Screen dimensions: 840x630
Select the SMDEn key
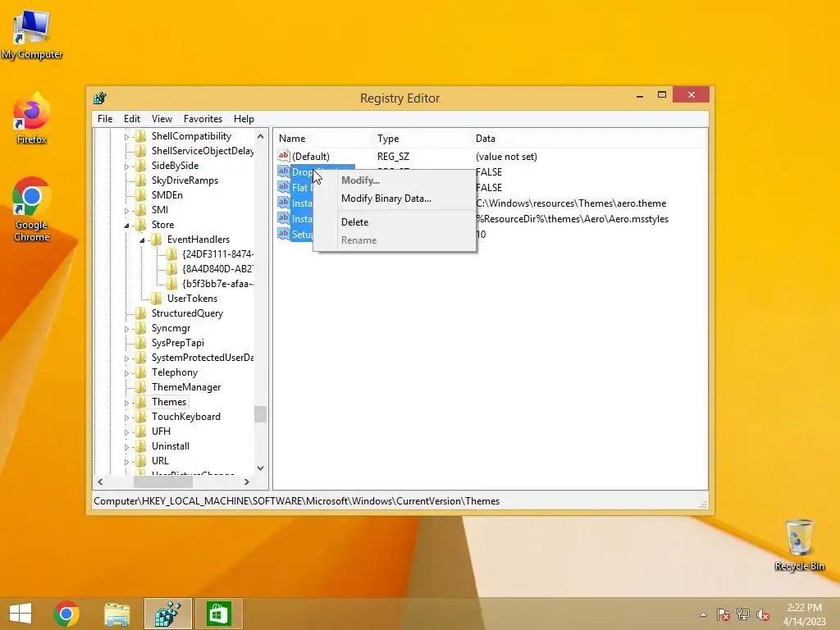[x=167, y=195]
